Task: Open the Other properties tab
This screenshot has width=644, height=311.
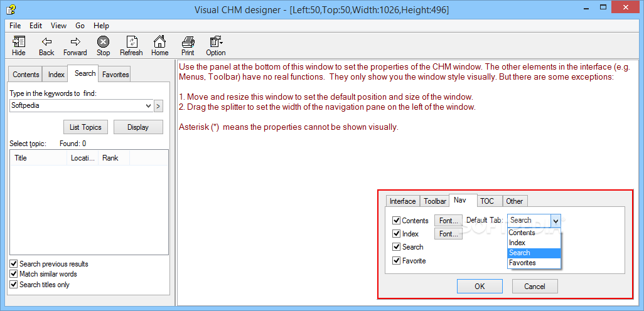Action: 514,201
